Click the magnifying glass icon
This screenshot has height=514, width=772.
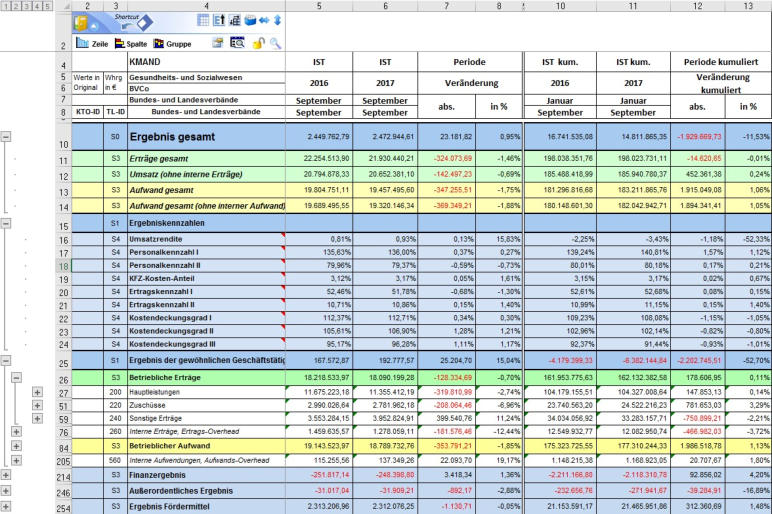[x=275, y=43]
